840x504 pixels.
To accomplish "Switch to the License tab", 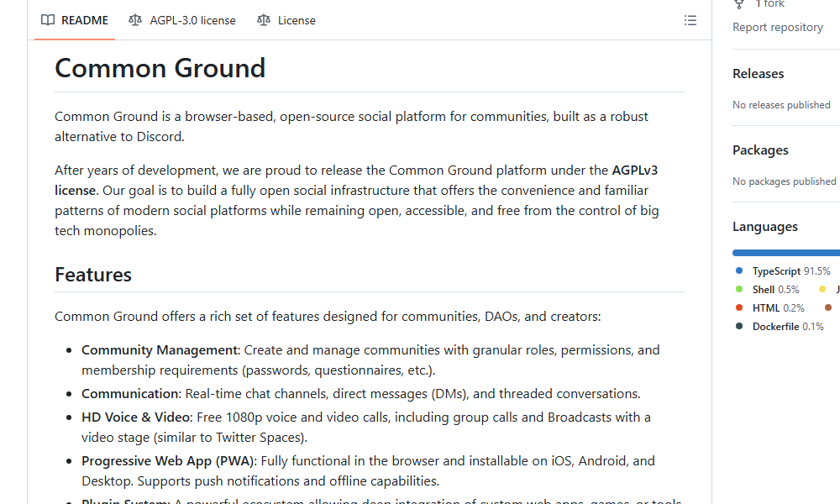I will (x=296, y=20).
